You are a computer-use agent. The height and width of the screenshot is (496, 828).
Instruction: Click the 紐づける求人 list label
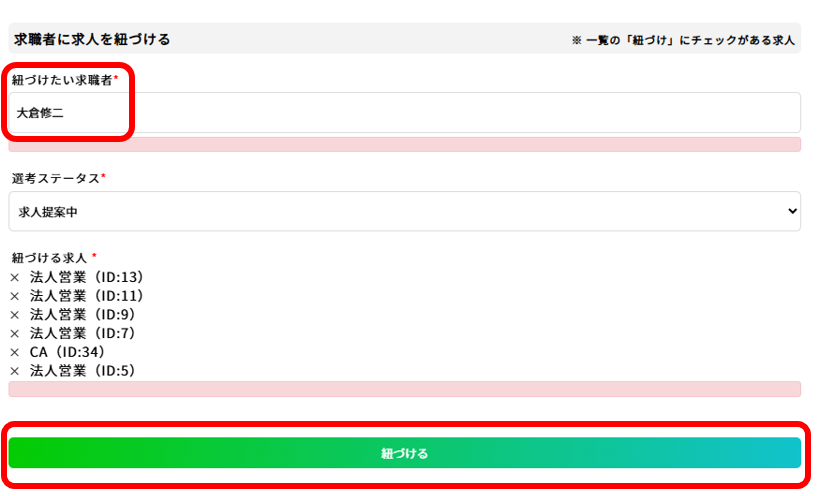pyautogui.click(x=53, y=258)
